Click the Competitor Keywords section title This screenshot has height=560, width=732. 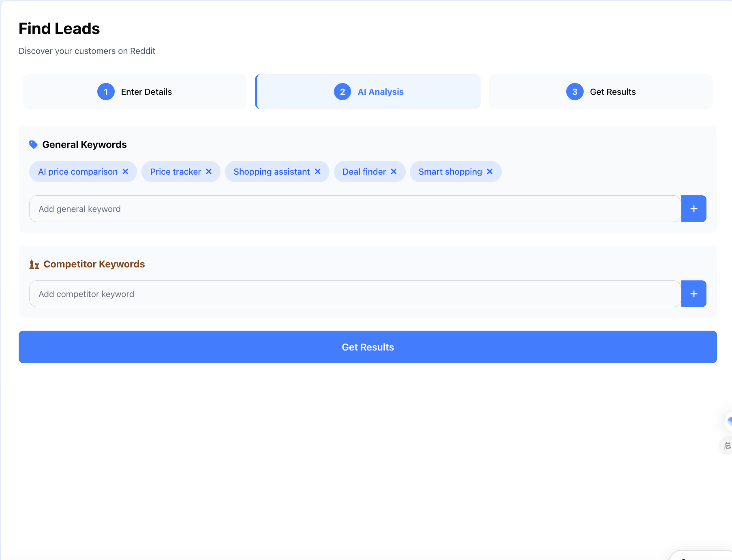[x=94, y=264]
